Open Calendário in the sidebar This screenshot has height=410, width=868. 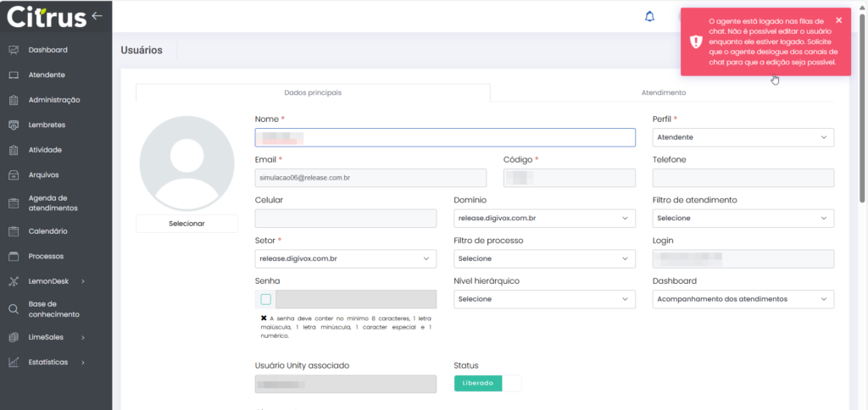pos(14,231)
